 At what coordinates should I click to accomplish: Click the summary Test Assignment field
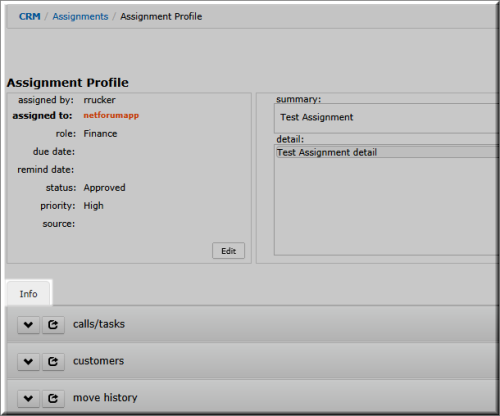387,118
